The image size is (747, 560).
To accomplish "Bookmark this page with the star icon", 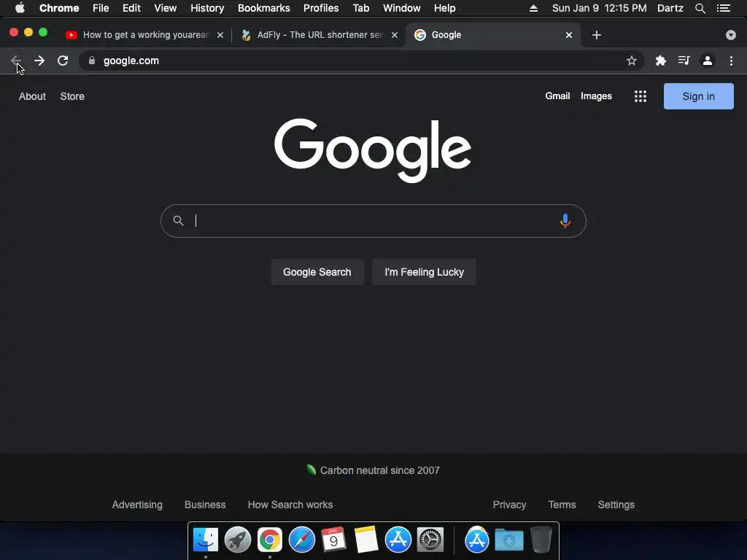I will pyautogui.click(x=631, y=61).
